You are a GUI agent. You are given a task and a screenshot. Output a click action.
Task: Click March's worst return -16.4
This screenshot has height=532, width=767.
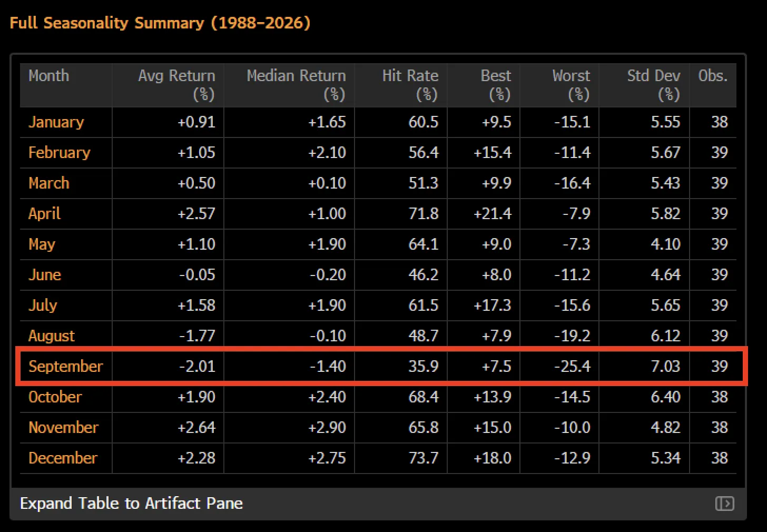click(572, 183)
